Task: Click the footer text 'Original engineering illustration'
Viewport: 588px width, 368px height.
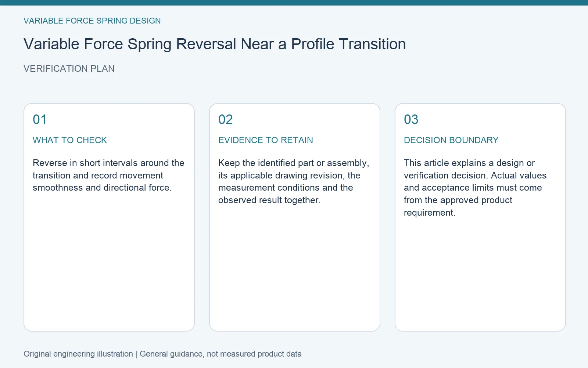Action: (78, 354)
